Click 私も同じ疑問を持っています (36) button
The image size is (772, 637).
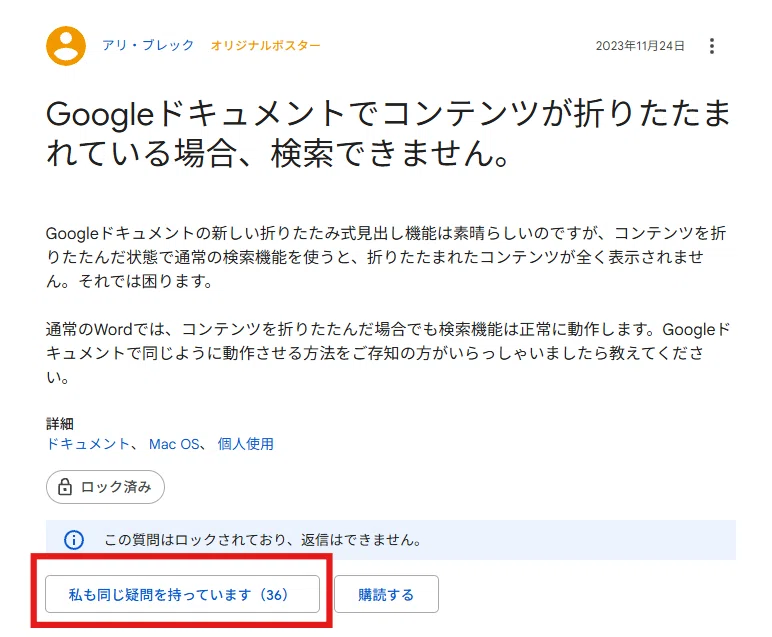182,594
